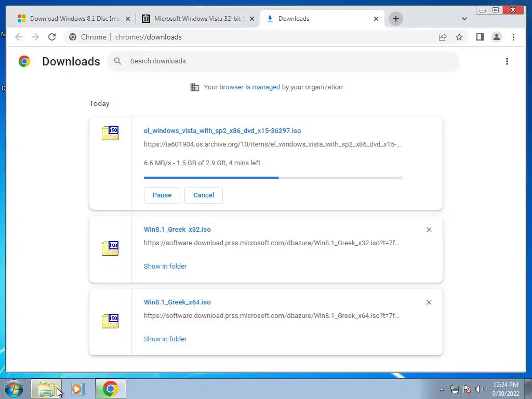532x399 pixels.
Task: Click the Win8.1_Greek_x32 ISO file icon
Action: (x=110, y=248)
